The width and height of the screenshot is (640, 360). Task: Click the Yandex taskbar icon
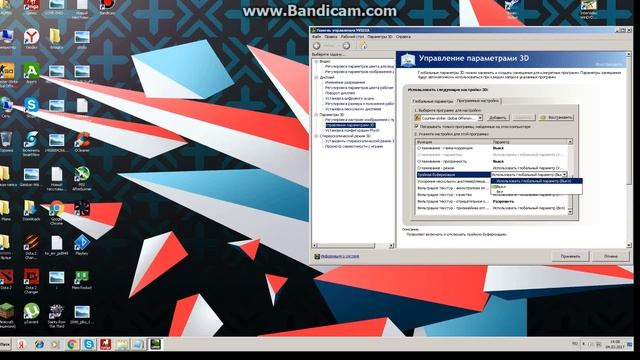pyautogui.click(x=22, y=344)
